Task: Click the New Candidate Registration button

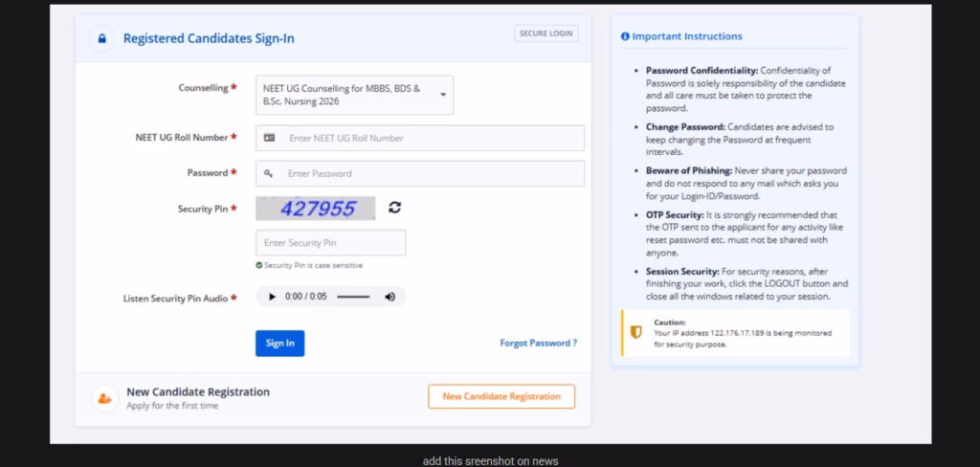Action: click(501, 396)
